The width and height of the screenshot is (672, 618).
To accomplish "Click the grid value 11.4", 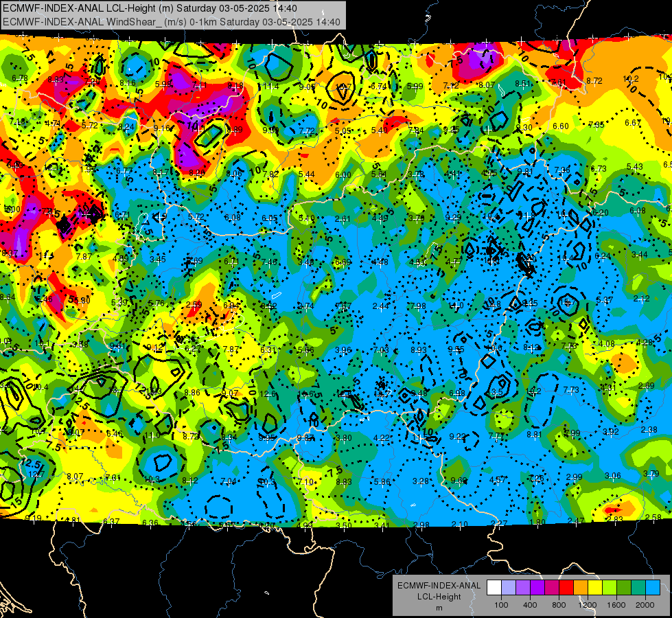I will [x=271, y=87].
